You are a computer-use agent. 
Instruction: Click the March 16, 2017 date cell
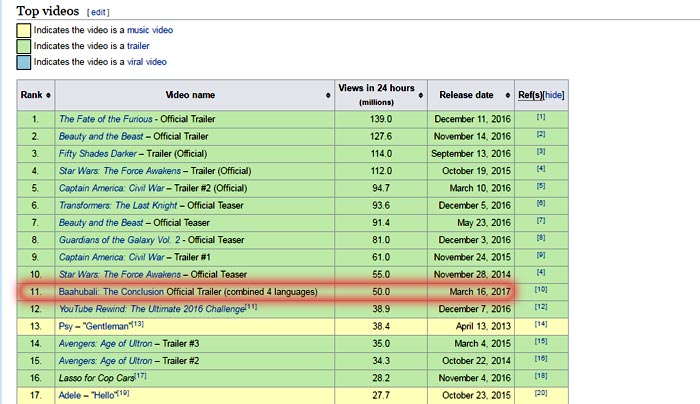[471, 292]
